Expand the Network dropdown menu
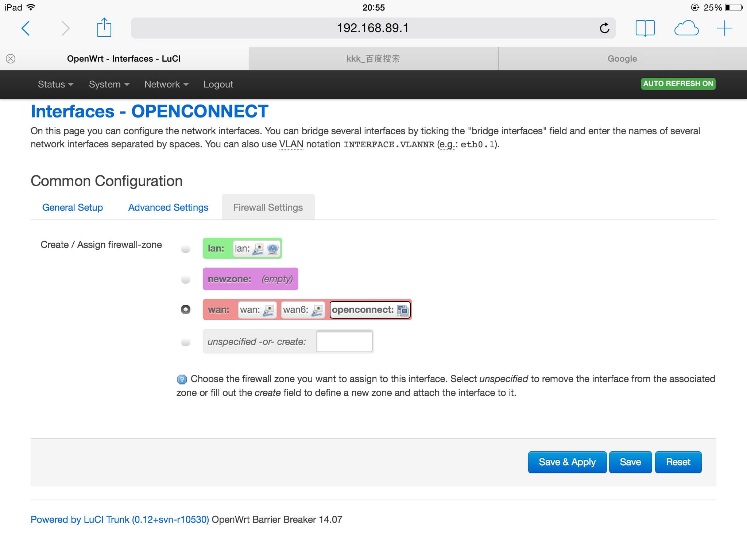Image resolution: width=747 pixels, height=560 pixels. point(166,84)
